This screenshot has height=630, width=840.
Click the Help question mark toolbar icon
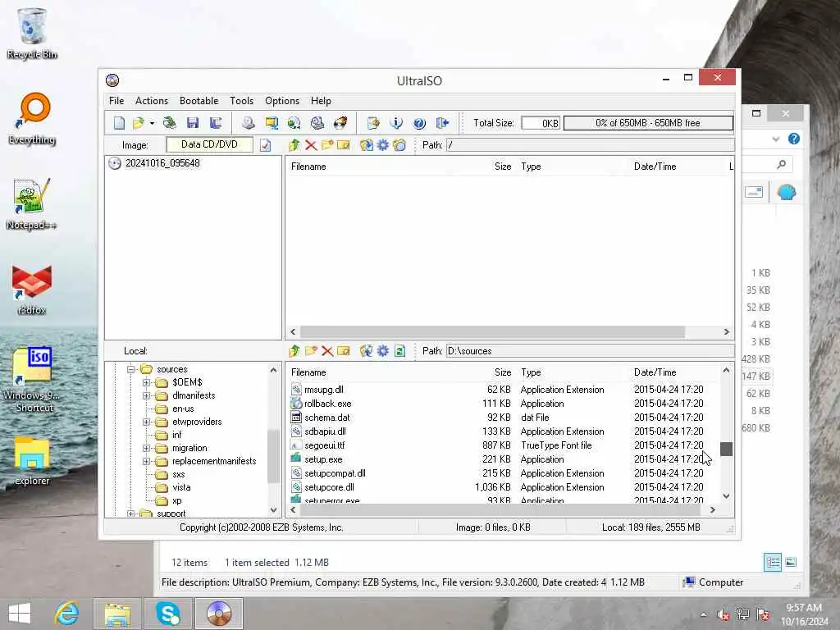click(419, 123)
